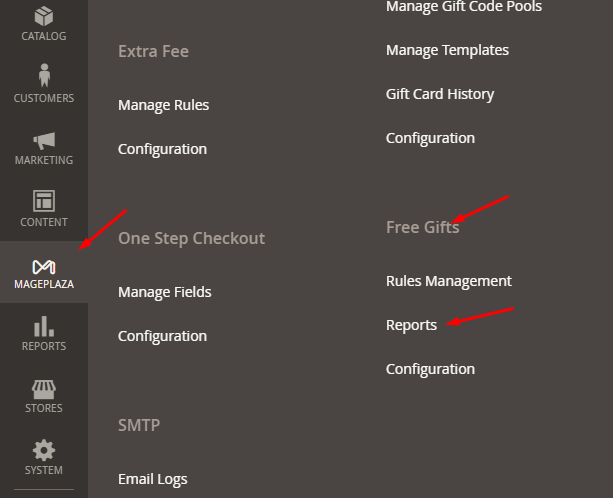This screenshot has height=498, width=613.
Task: Open the Catalog sidebar icon
Action: 43,17
